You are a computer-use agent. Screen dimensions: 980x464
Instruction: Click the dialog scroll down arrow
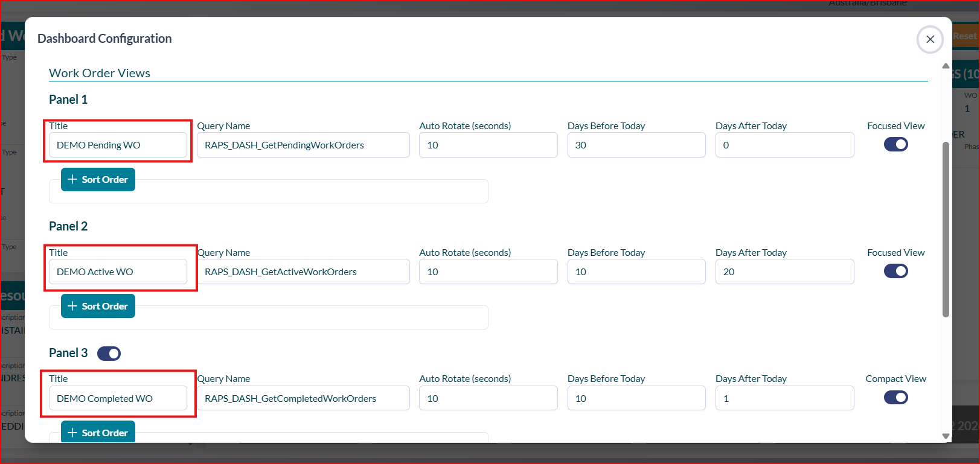point(946,436)
